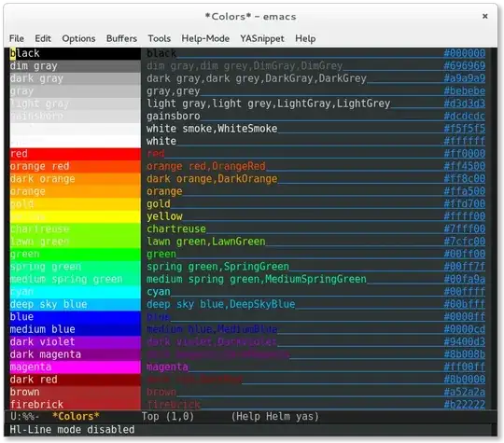Click the #dcdcdc hex link
This screenshot has height=443, width=504.
pos(465,116)
